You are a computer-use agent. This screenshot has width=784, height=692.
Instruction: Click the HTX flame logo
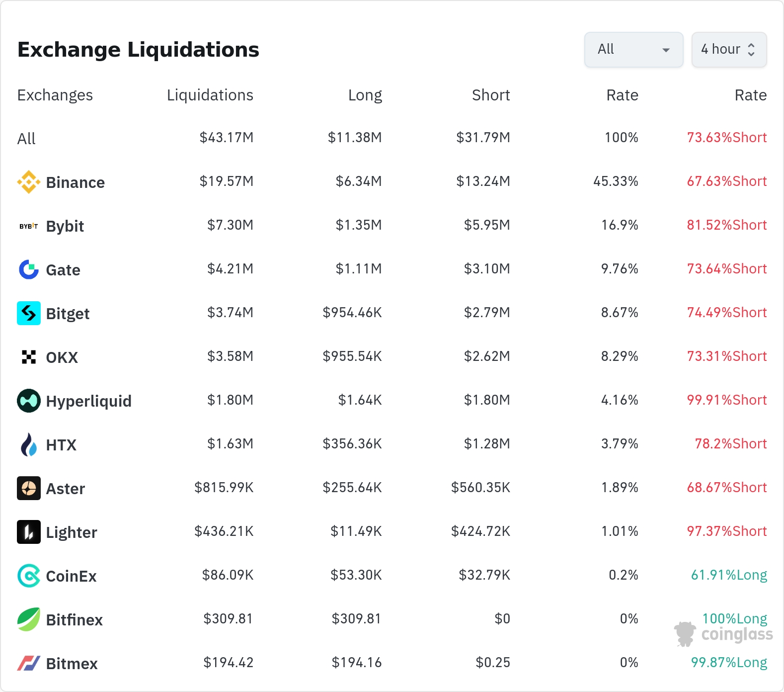tap(29, 444)
